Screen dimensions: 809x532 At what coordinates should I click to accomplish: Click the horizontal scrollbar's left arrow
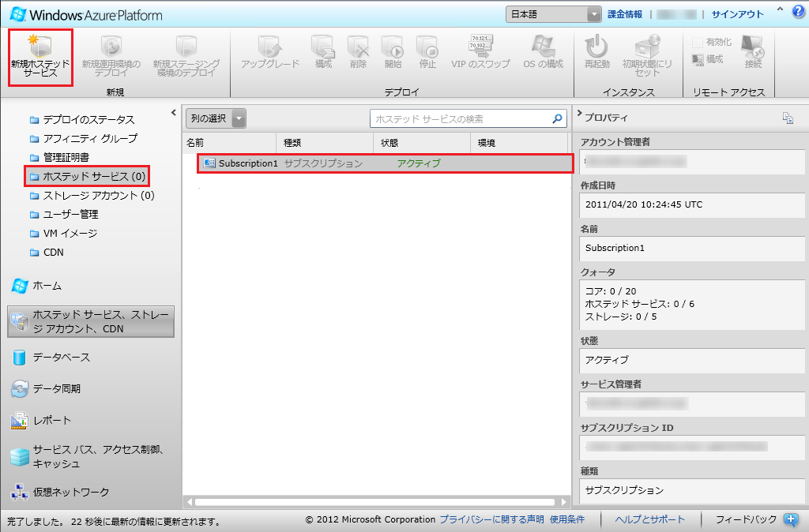(x=190, y=501)
